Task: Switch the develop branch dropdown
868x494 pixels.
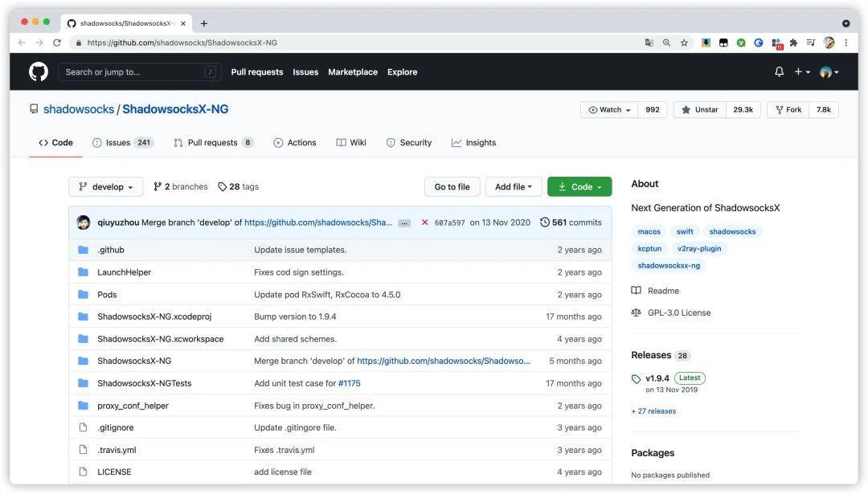Action: [105, 187]
